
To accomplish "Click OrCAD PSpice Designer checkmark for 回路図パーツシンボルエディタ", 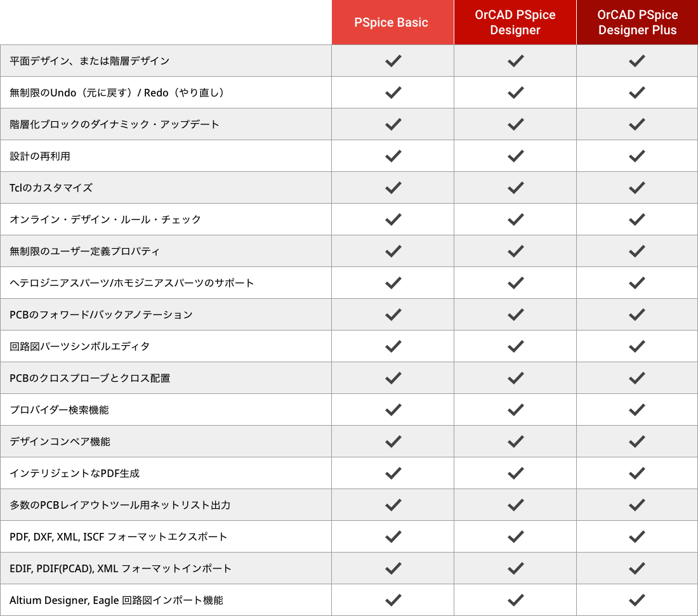I will pos(516,346).
